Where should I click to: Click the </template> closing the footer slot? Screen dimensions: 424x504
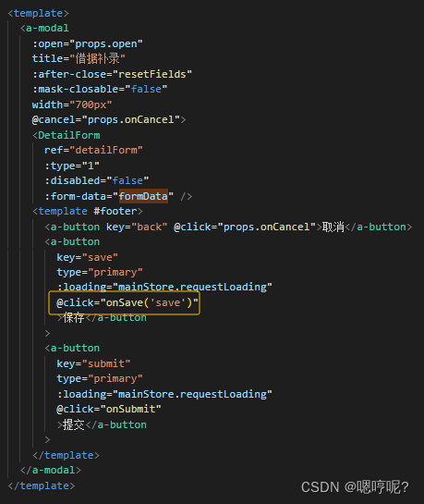point(67,456)
